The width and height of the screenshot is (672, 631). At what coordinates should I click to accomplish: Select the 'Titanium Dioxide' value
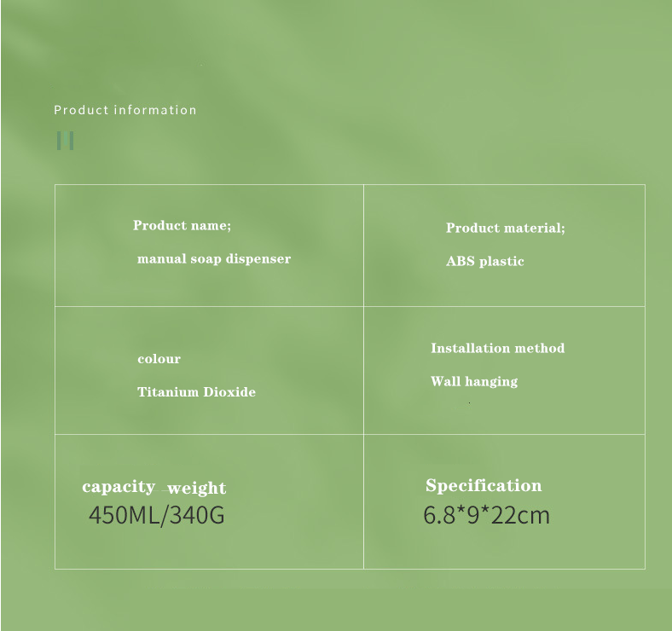coord(196,391)
